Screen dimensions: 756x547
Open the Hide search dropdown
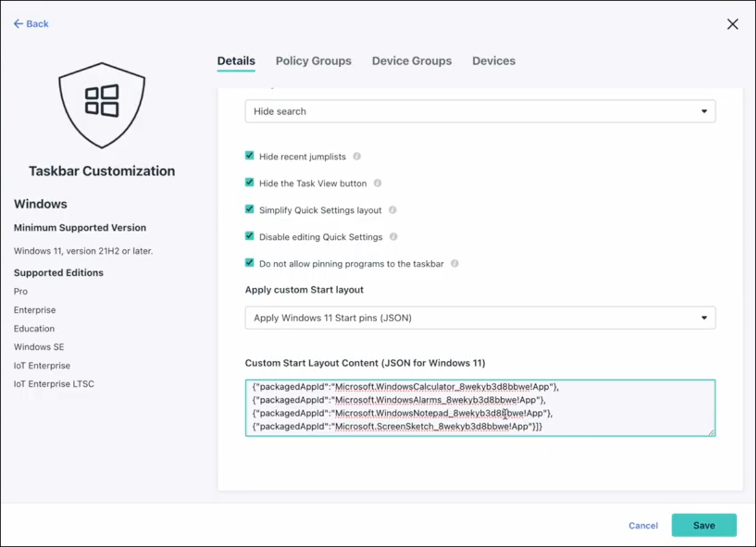[480, 111]
